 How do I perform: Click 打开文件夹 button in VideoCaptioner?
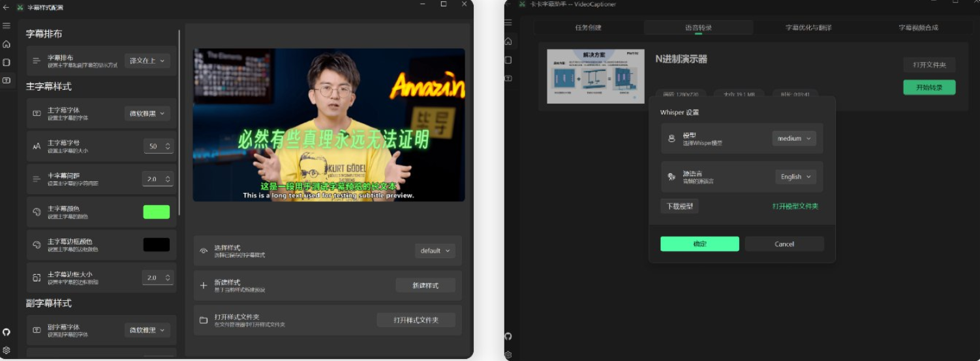tap(929, 65)
